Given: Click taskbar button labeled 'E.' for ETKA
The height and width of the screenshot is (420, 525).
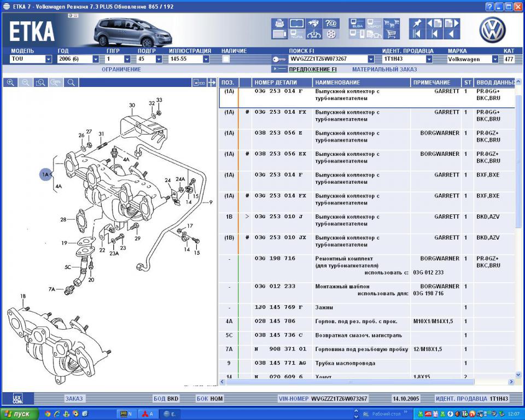Looking at the screenshot, I should coord(170,414).
